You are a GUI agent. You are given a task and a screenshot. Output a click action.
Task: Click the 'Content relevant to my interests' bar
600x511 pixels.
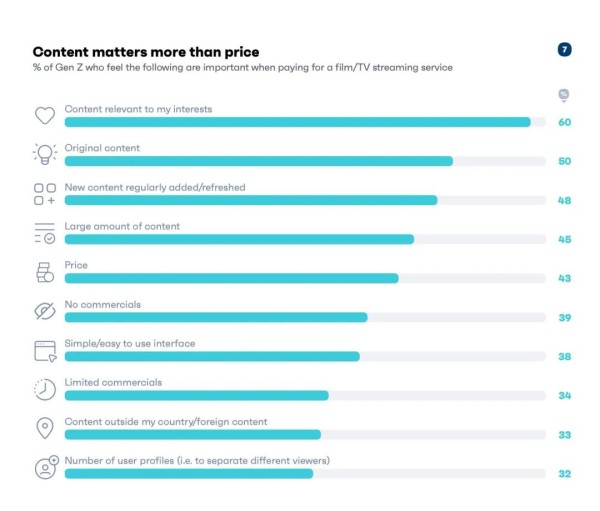tap(297, 122)
